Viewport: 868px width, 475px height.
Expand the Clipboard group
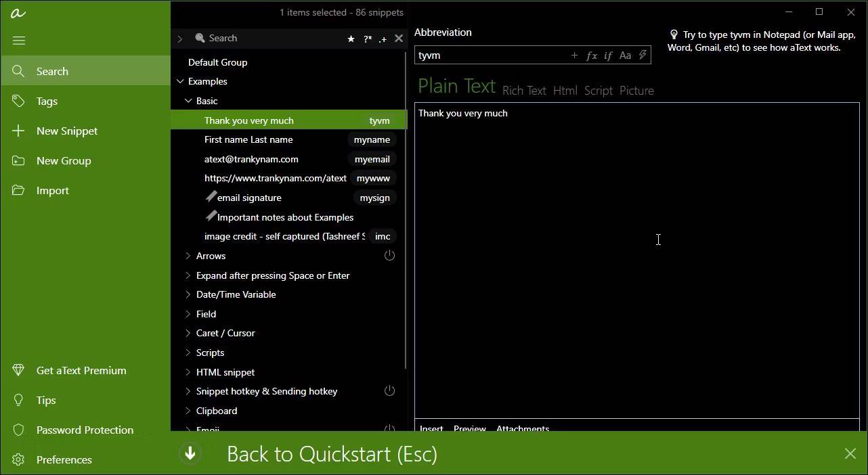coord(188,411)
